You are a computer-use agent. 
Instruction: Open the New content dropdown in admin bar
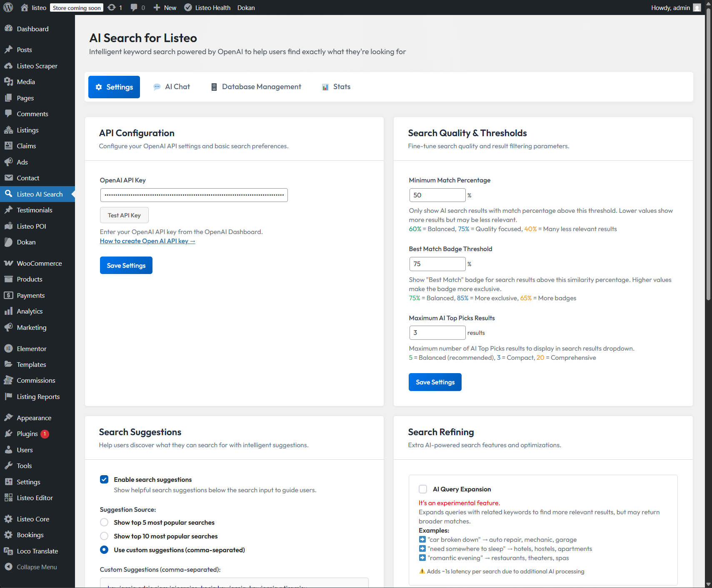(x=165, y=7)
